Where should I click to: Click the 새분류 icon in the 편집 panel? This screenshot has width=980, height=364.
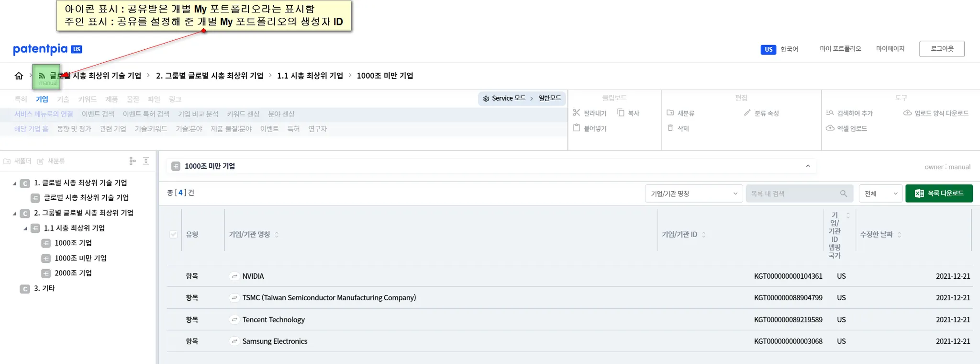(x=670, y=113)
